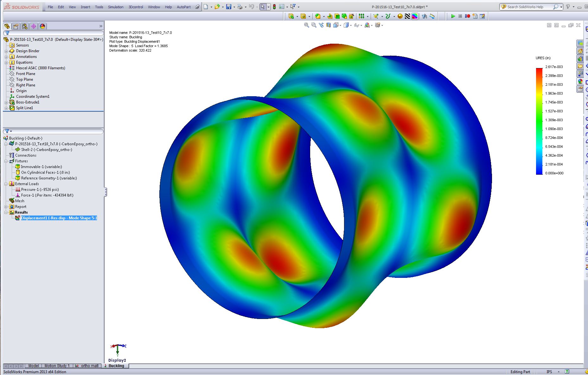Expand the FeatureManager panel chevron
The image size is (588, 375).
coord(101,26)
